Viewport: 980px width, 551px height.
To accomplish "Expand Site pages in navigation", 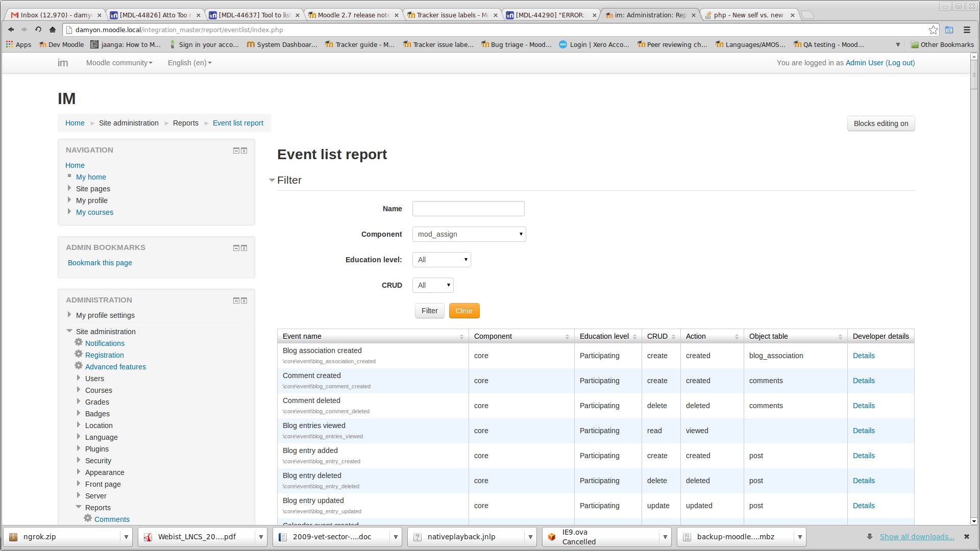I will [69, 188].
